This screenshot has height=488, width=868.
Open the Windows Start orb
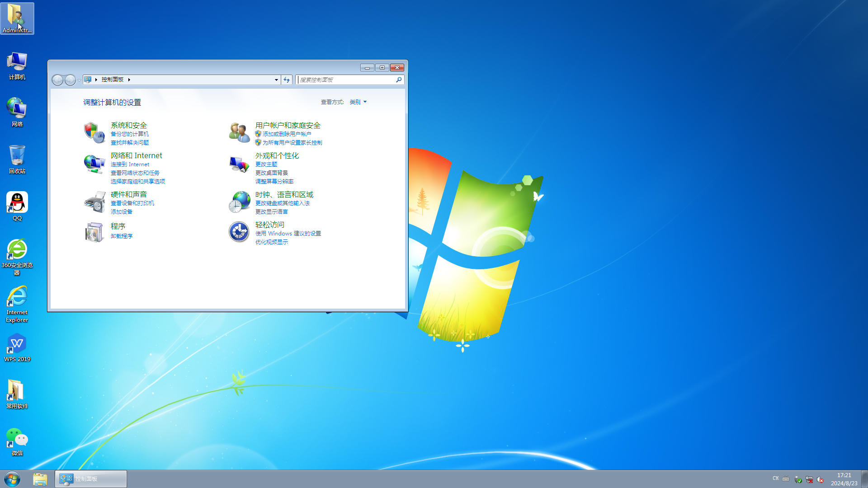12,479
